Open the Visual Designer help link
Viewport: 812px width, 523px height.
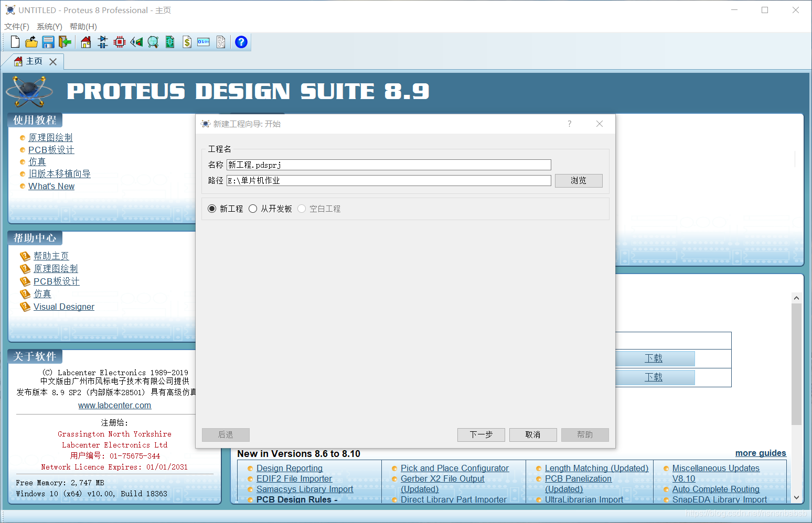(64, 307)
